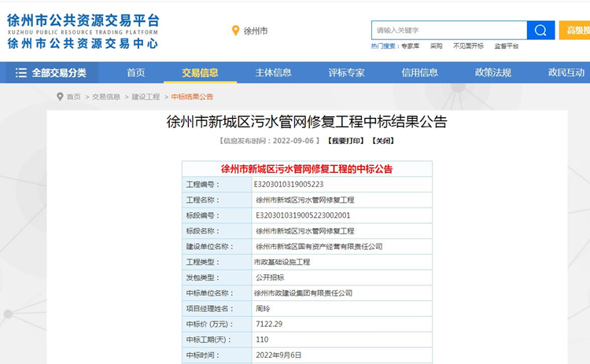
Task: Open the 政策法规 navigation tab
Action: [x=493, y=72]
